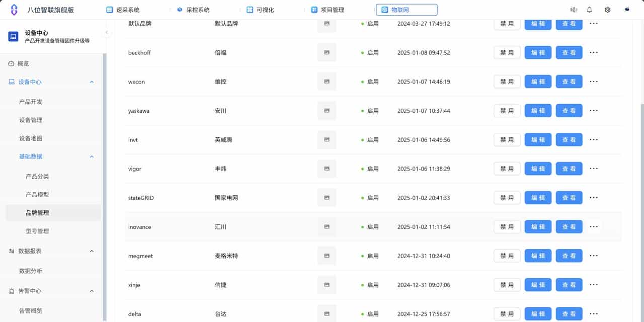Screen dimensions: 644x322
Task: Click the blue device center icon in sidebar header
Action: [13, 36]
